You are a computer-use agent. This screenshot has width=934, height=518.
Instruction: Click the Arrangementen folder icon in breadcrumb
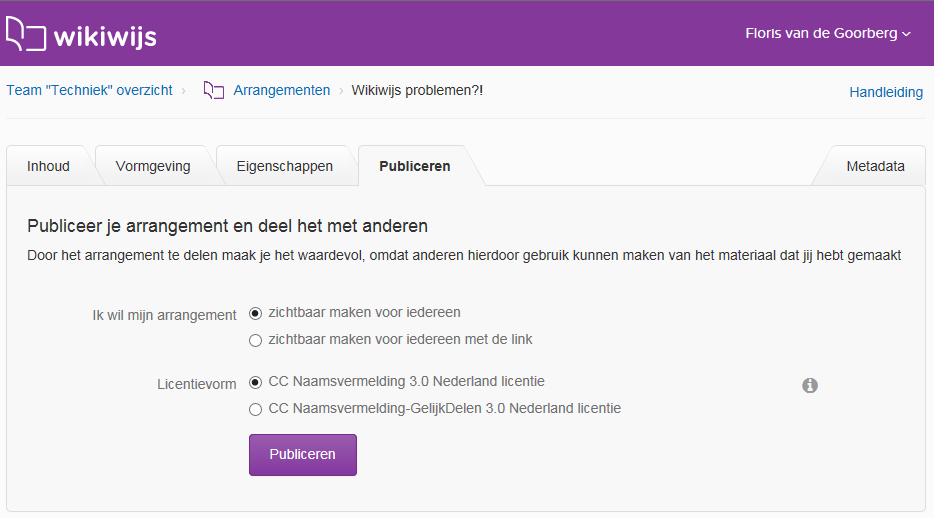[x=214, y=91]
